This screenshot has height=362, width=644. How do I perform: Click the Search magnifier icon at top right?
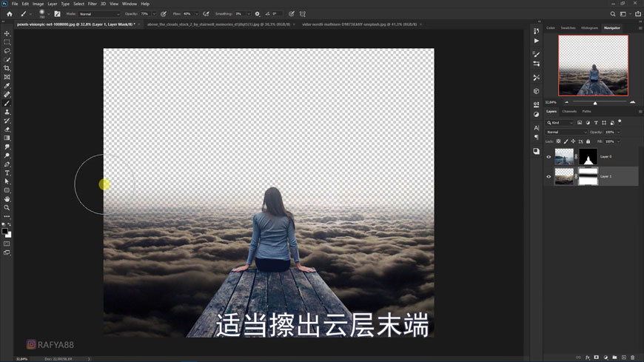pyautogui.click(x=613, y=14)
